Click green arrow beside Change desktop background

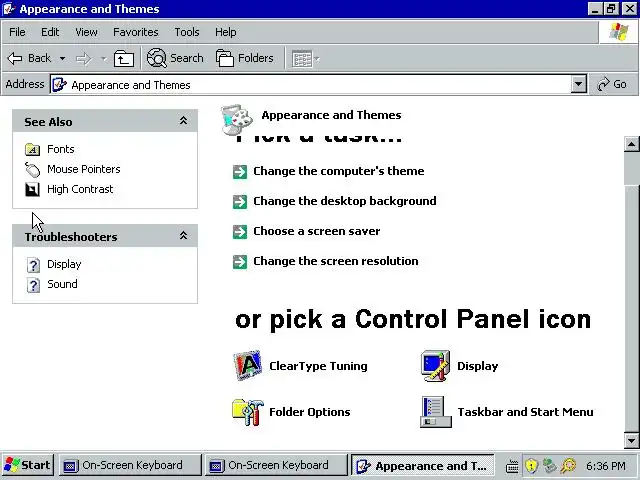[240, 201]
